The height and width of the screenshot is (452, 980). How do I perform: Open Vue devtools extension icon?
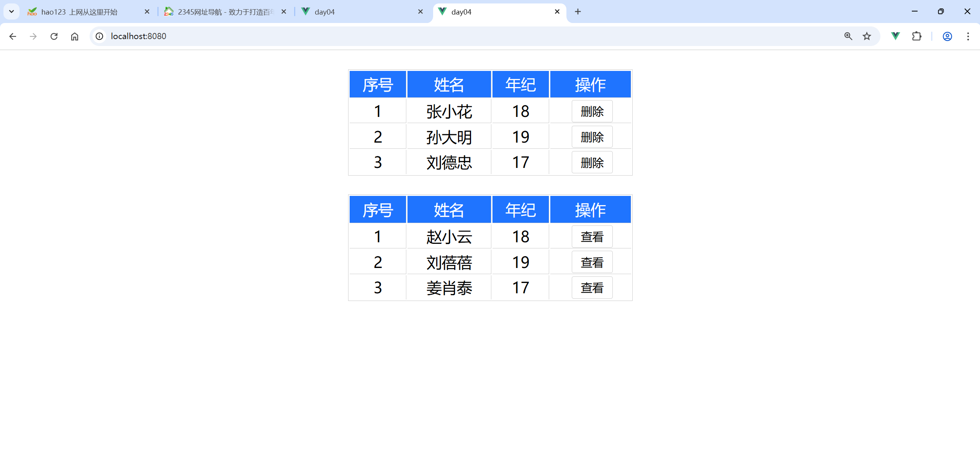coord(895,36)
